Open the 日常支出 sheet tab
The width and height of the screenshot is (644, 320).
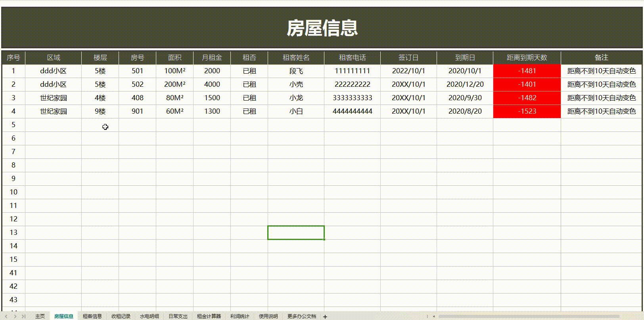point(178,316)
